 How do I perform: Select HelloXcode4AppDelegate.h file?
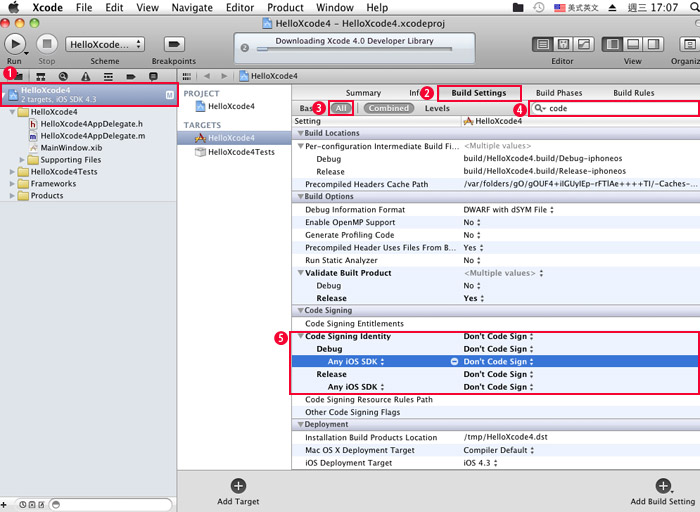[x=92, y=124]
